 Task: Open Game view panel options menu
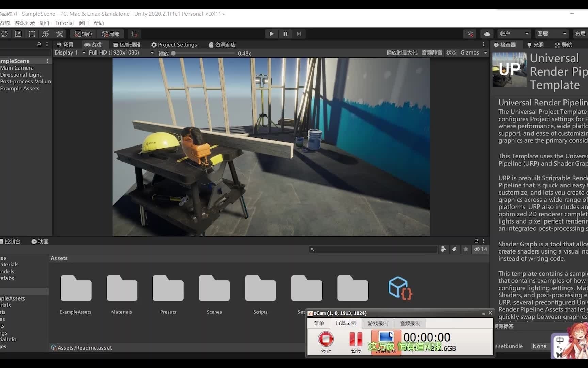pyautogui.click(x=484, y=44)
